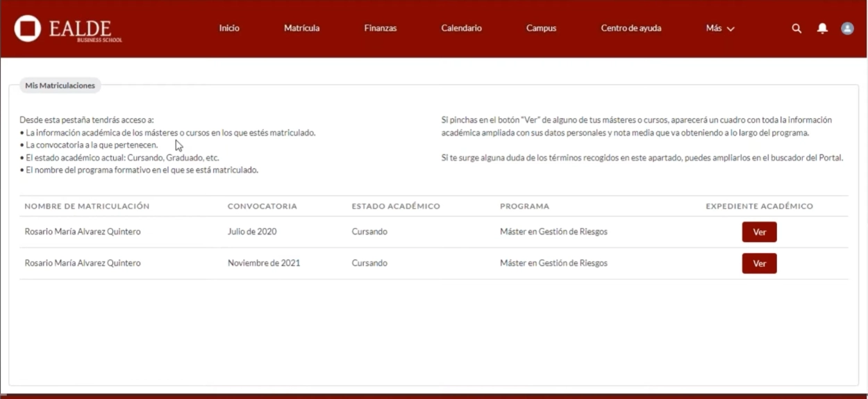Click the Expediente Académico column header

point(760,206)
